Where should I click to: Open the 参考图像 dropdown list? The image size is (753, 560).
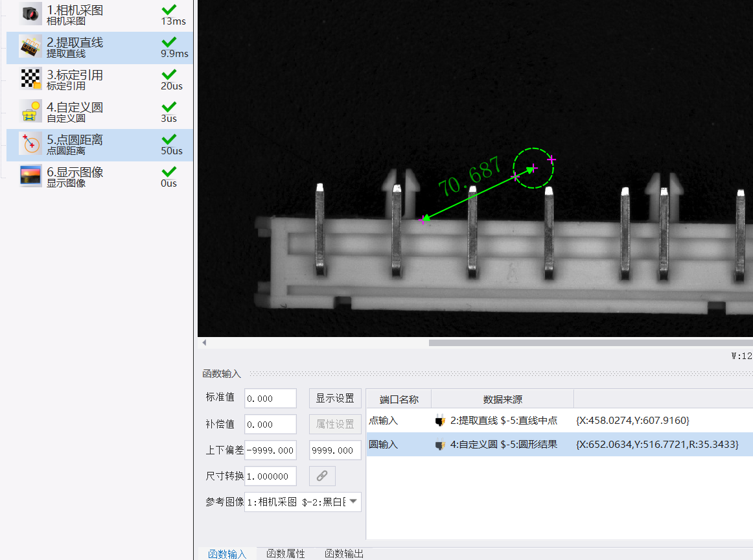353,502
